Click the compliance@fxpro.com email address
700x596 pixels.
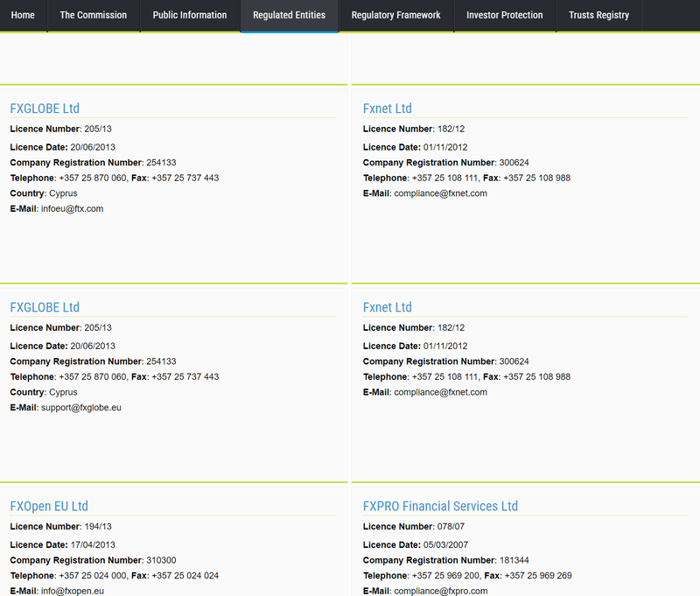pos(441,591)
